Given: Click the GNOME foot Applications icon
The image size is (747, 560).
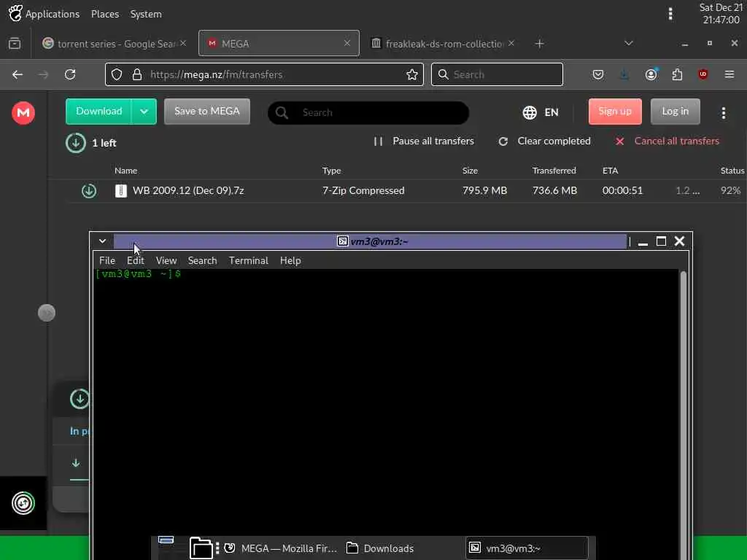Looking at the screenshot, I should coord(15,13).
